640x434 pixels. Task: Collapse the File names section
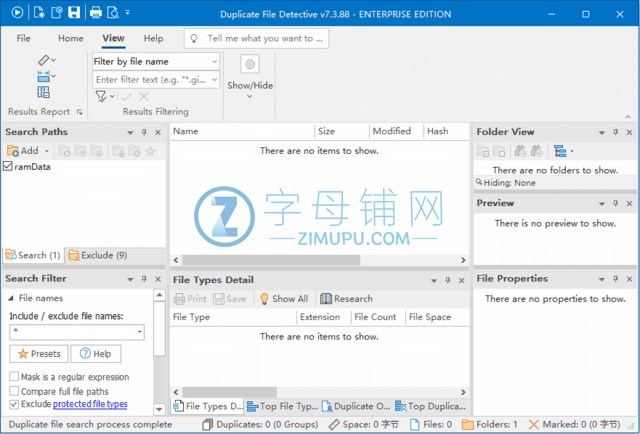pos(11,298)
